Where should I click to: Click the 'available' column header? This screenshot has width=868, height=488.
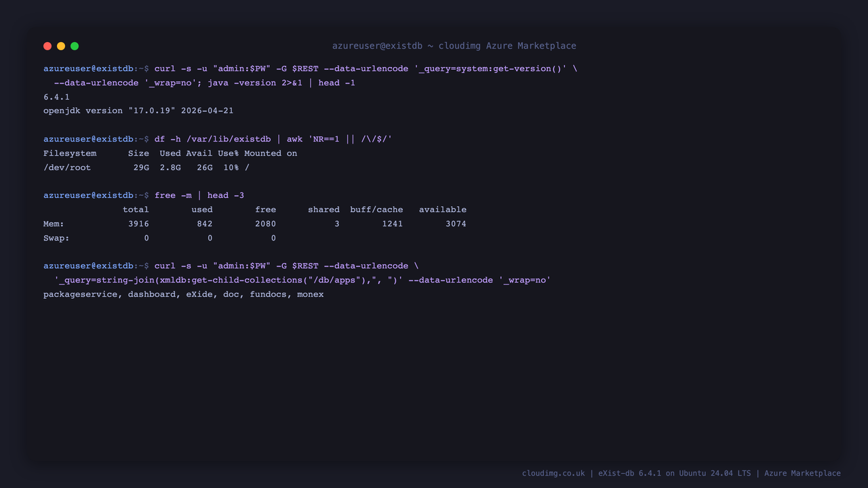pyautogui.click(x=443, y=209)
